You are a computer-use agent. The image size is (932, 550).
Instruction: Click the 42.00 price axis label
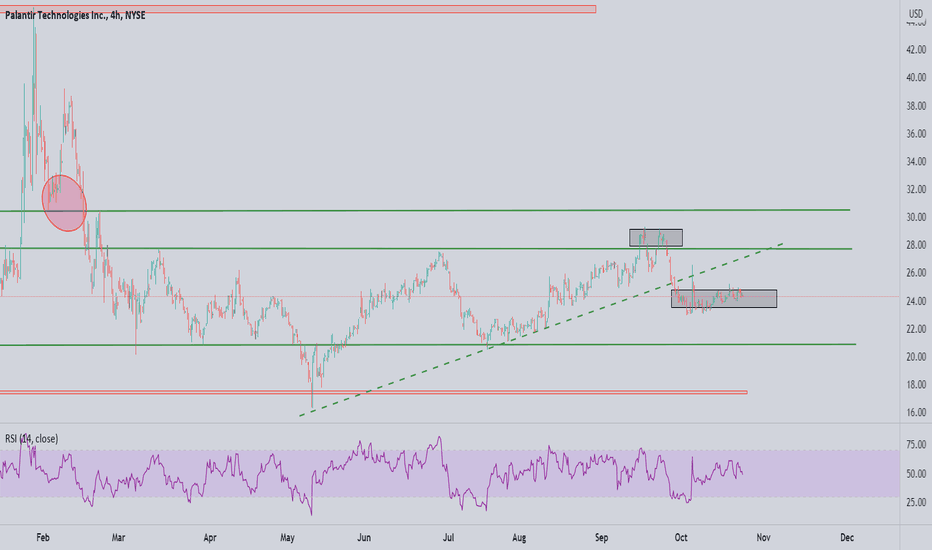916,50
